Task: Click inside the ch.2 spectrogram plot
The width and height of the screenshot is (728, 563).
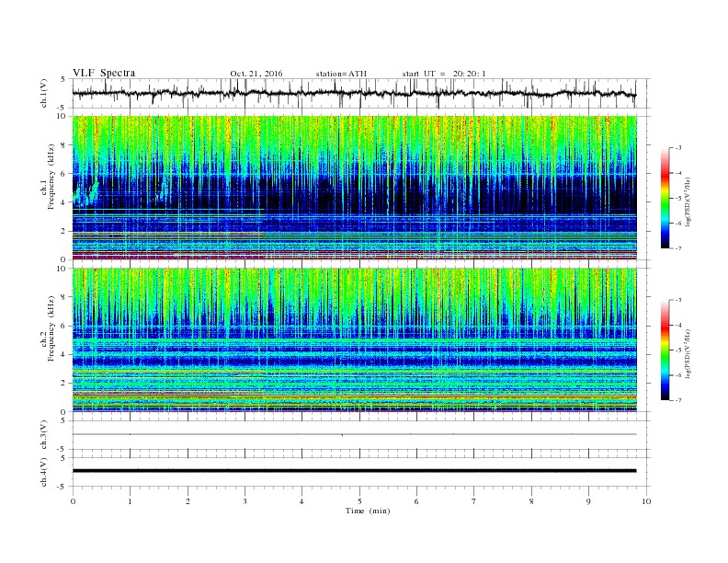Action: (354, 339)
